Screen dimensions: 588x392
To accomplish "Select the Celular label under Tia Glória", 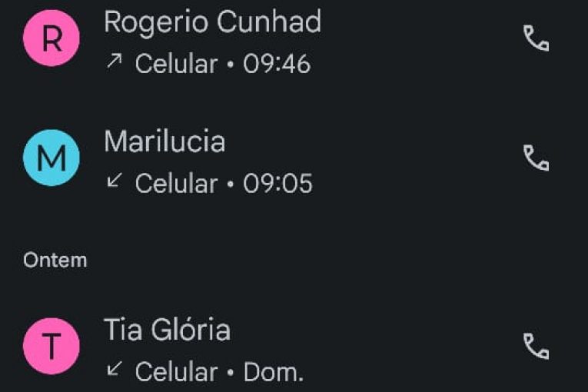I will click(x=176, y=372).
